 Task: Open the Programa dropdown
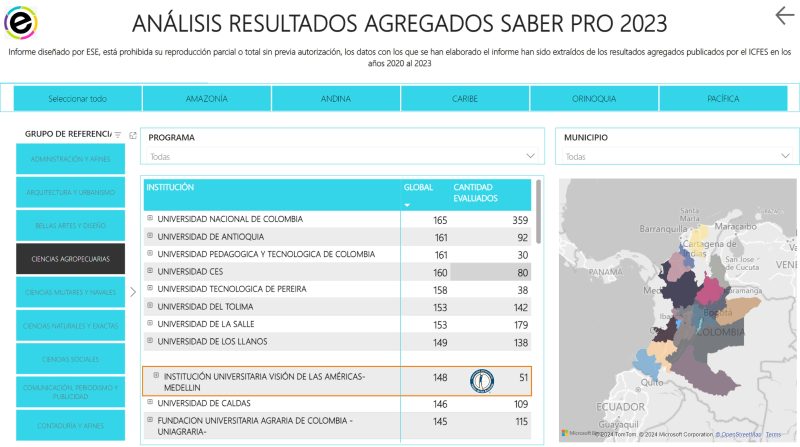(343, 157)
